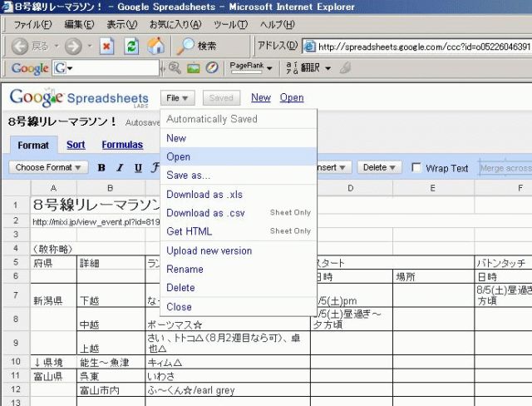Viewport: 532px width, 406px height.
Task: Open the Choose Format dropdown
Action: tap(49, 167)
